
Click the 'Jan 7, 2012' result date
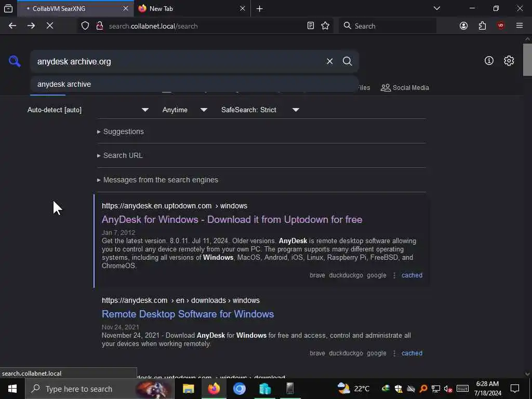[x=118, y=233]
